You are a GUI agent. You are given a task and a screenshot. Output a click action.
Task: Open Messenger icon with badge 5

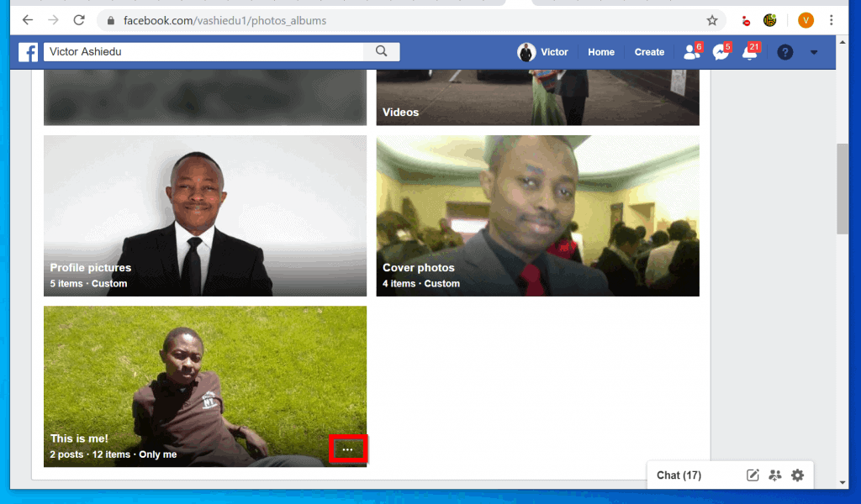click(721, 51)
